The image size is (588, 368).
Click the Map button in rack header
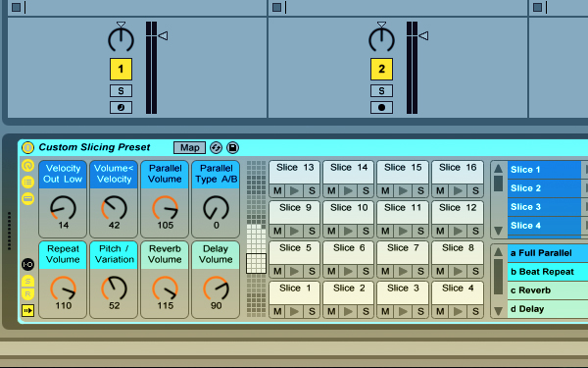click(189, 147)
